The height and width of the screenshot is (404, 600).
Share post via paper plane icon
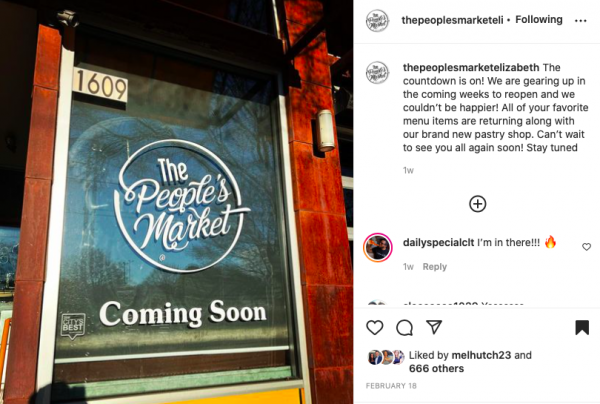(x=434, y=327)
